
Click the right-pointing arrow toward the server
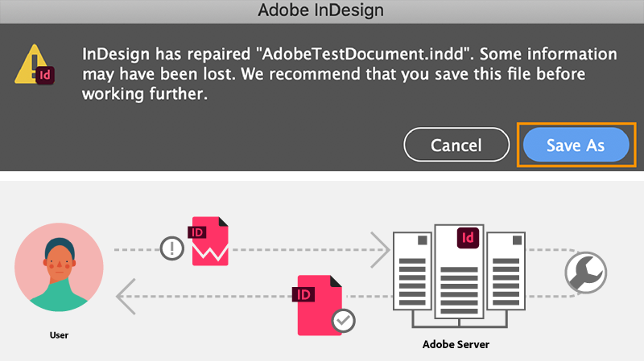pyautogui.click(x=380, y=249)
